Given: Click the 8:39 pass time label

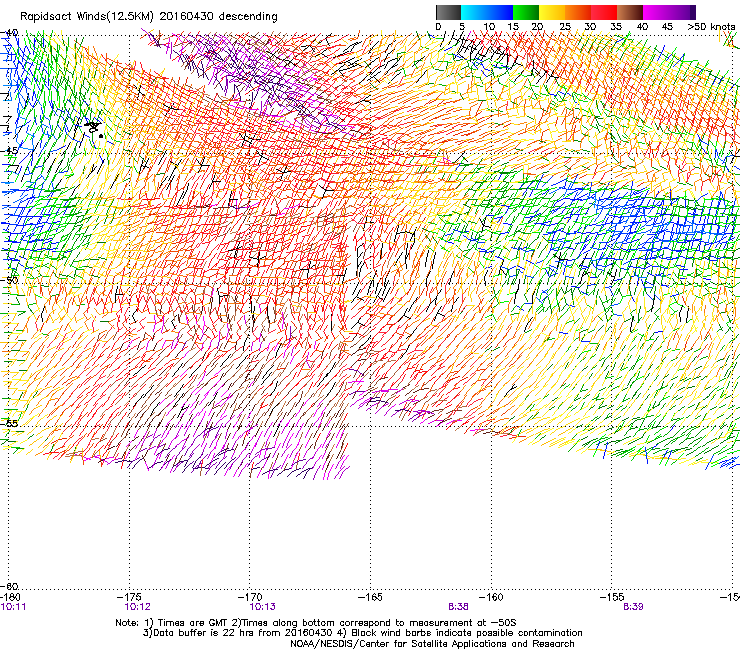Looking at the screenshot, I should pos(633,607).
